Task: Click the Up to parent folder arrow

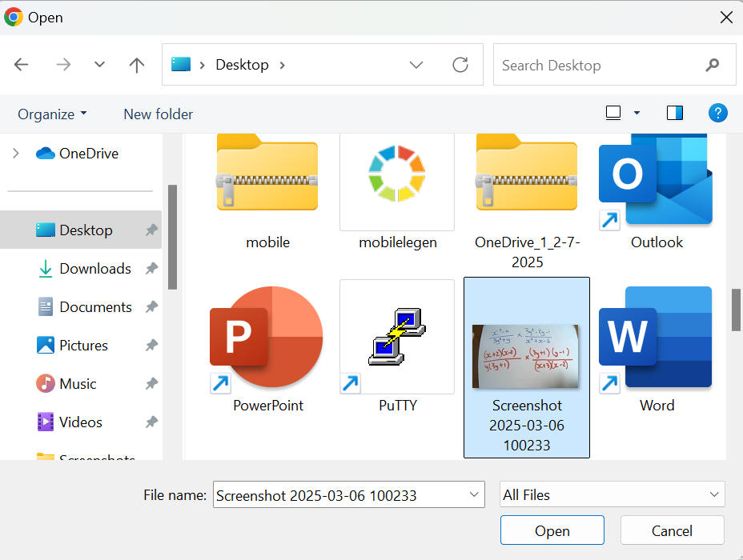Action: (137, 66)
